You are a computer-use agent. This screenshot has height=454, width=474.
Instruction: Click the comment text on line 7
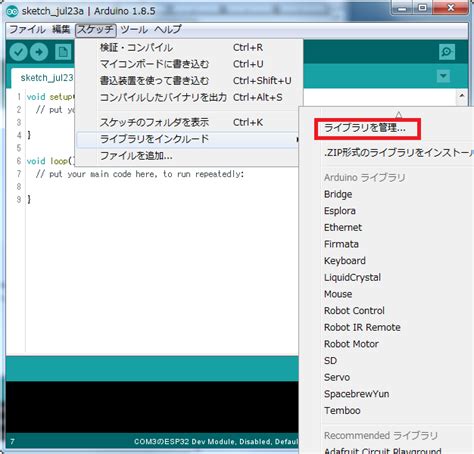140,174
